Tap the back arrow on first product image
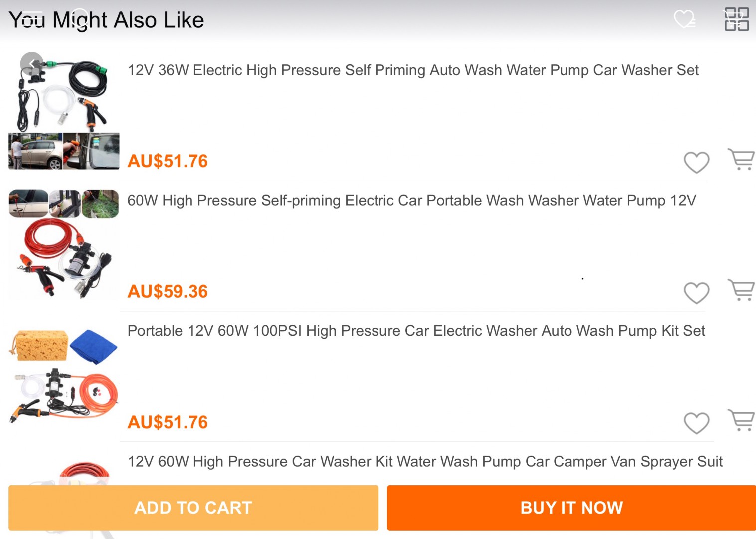756x539 pixels. click(x=32, y=64)
